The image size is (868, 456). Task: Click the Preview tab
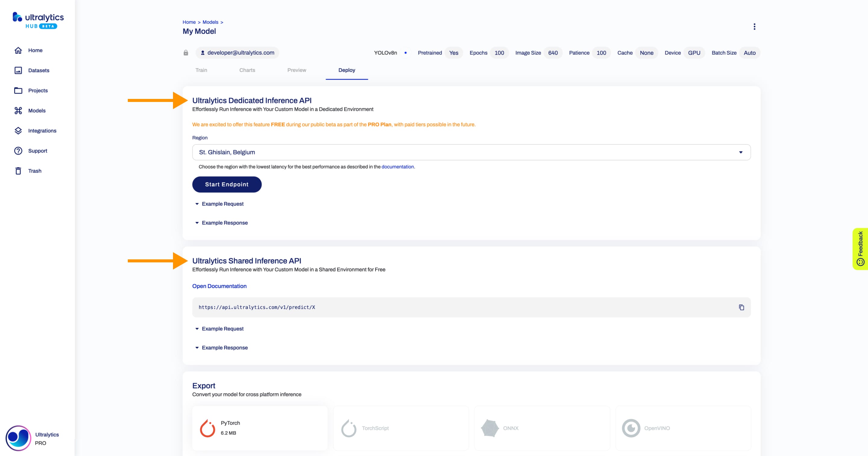tap(297, 70)
